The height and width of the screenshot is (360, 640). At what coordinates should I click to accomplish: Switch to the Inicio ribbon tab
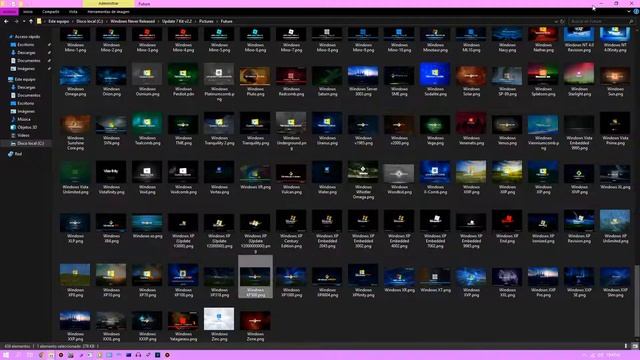(28, 12)
